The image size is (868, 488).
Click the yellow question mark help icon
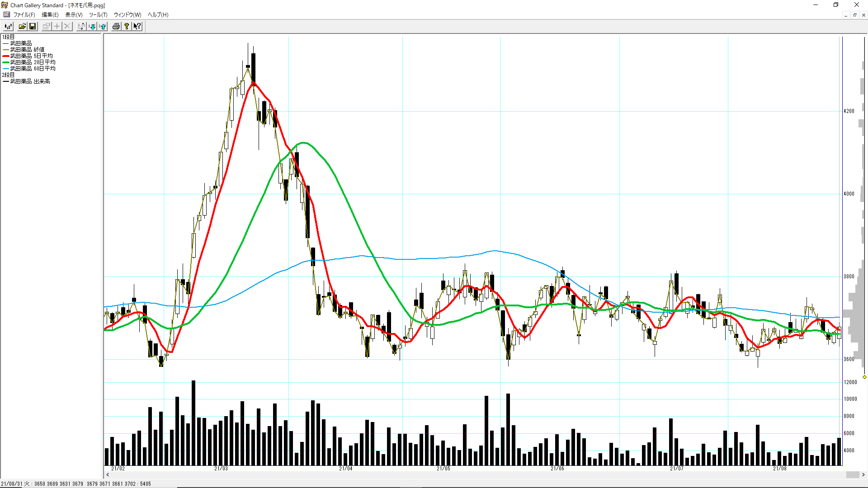tap(127, 26)
